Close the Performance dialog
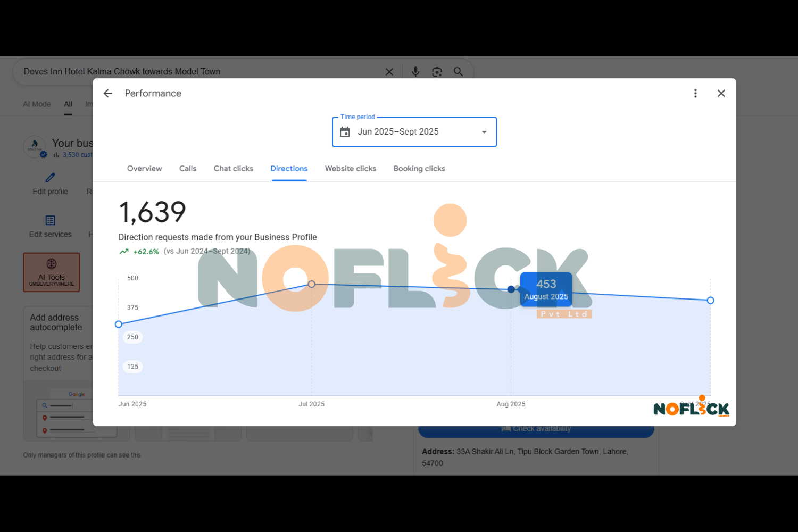This screenshot has width=798, height=532. tap(721, 94)
